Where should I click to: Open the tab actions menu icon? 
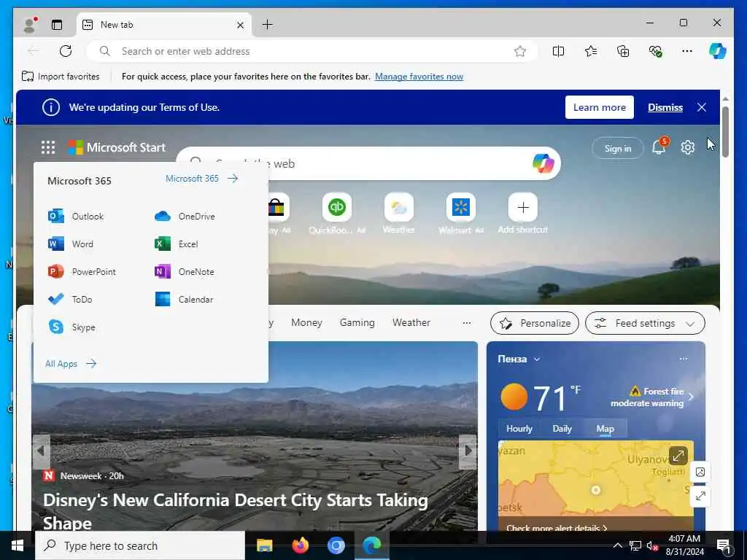click(x=57, y=25)
